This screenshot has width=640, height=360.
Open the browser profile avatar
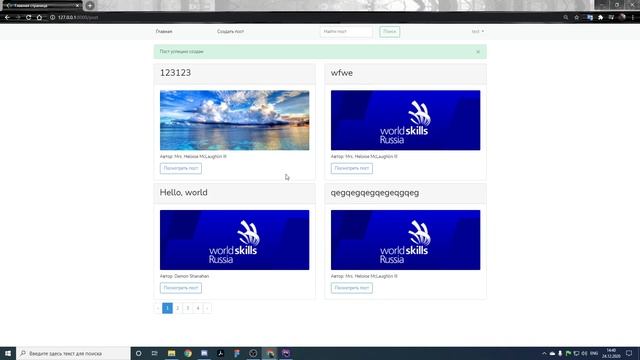pyautogui.click(x=622, y=17)
